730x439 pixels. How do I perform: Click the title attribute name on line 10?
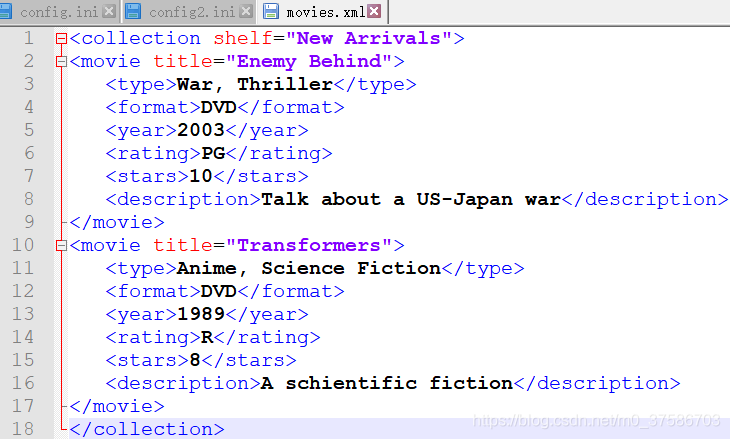point(183,245)
